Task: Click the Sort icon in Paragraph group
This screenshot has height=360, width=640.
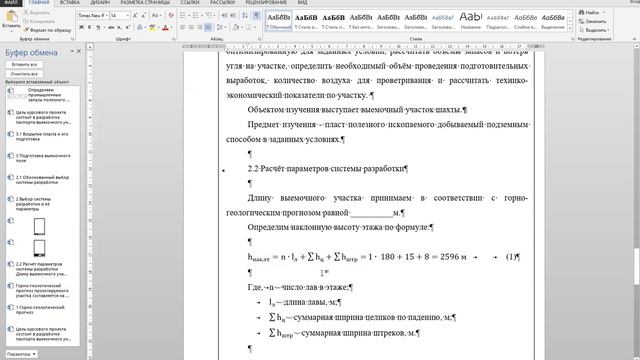Action: coord(245,16)
